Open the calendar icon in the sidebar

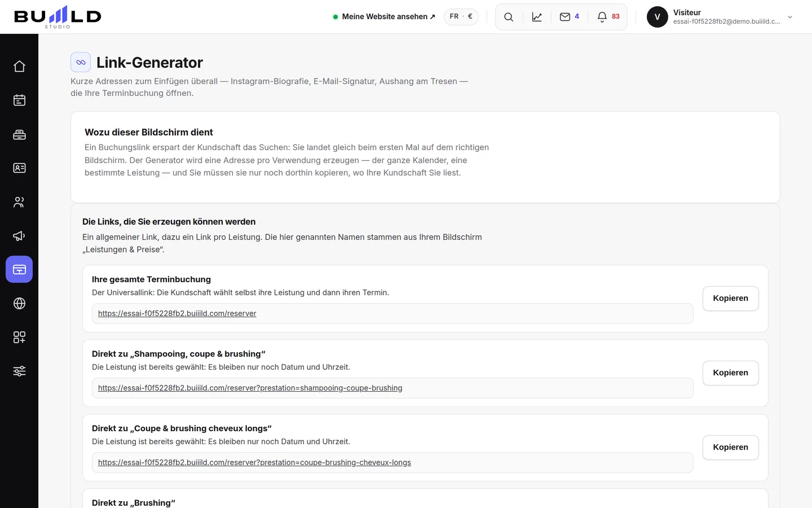tap(19, 100)
